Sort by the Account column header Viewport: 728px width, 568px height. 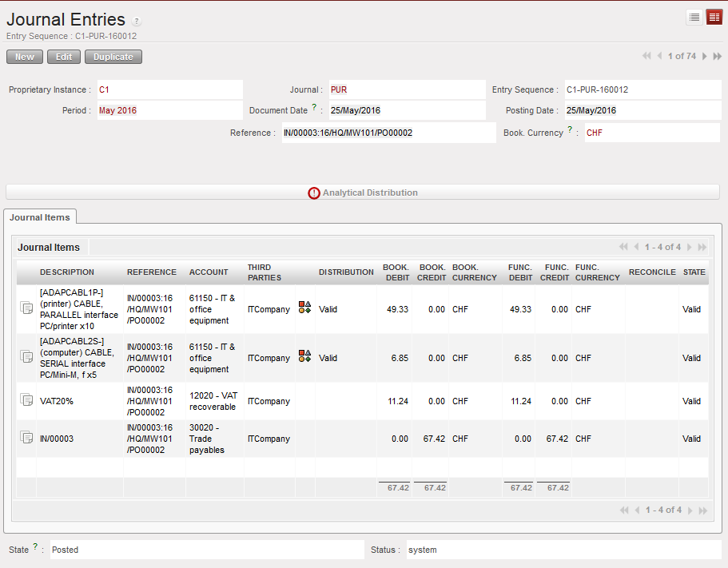click(209, 272)
